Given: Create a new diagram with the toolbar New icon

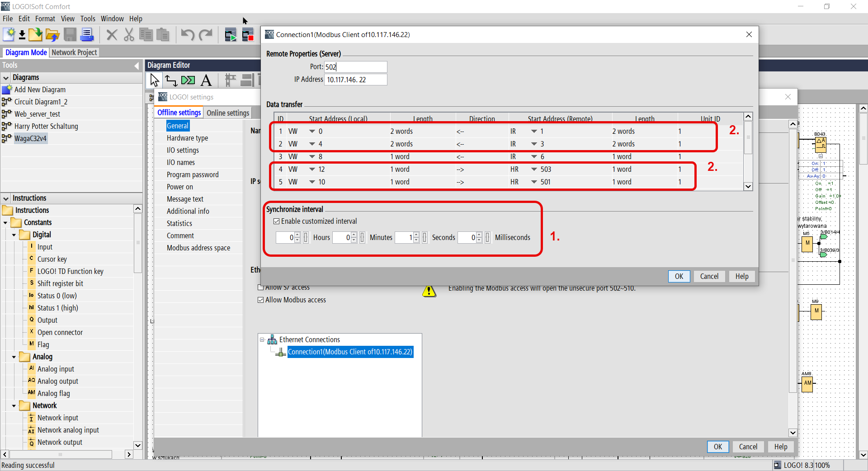Looking at the screenshot, I should click(9, 35).
